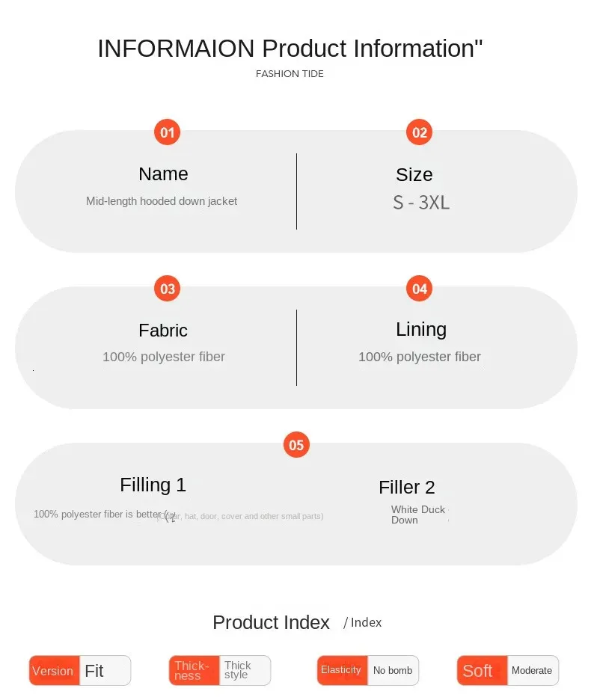
Task: Select the No bomb value tag
Action: click(x=393, y=670)
